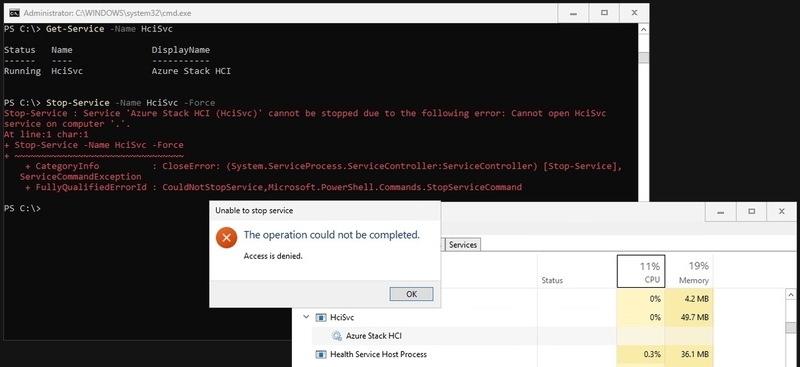Click the 'Running' status text in console
Viewport: 800px width, 367px height.
[22, 71]
